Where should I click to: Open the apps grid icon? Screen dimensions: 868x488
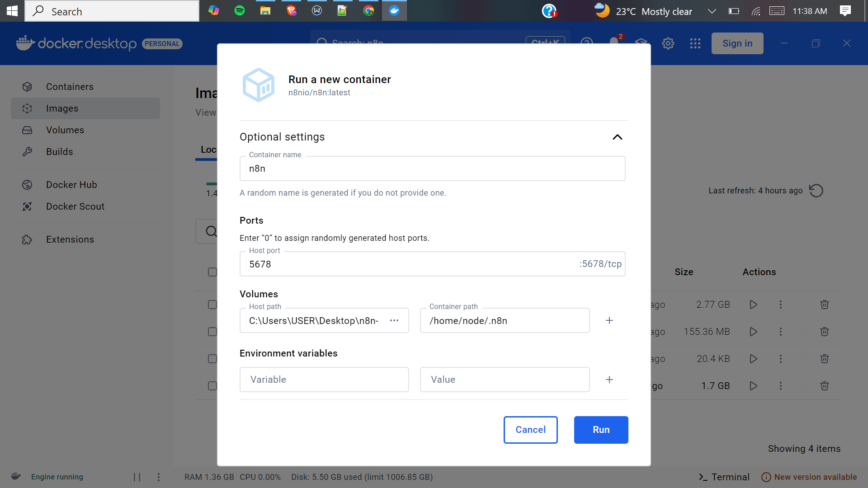point(695,43)
